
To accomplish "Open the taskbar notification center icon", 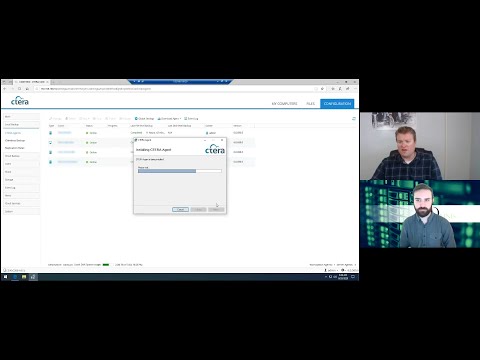I will 353,277.
